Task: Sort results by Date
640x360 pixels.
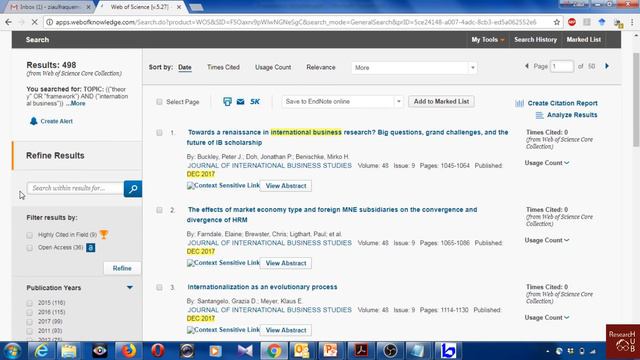Action: tap(185, 67)
